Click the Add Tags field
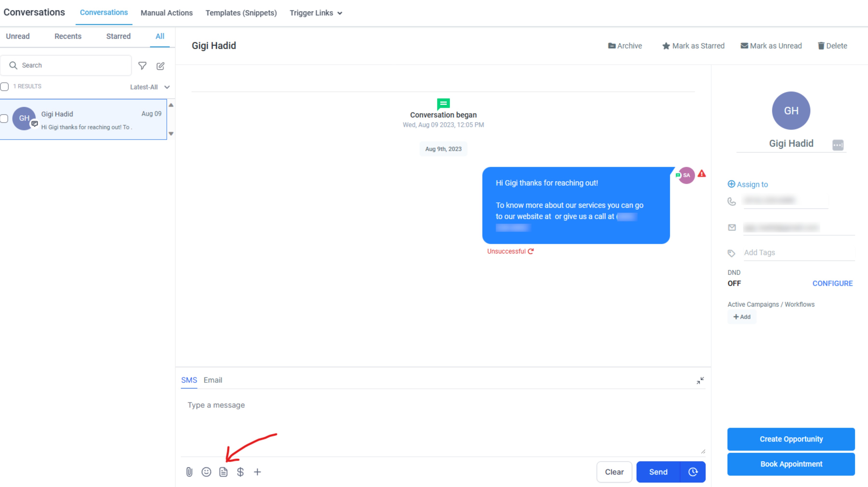 pos(799,253)
